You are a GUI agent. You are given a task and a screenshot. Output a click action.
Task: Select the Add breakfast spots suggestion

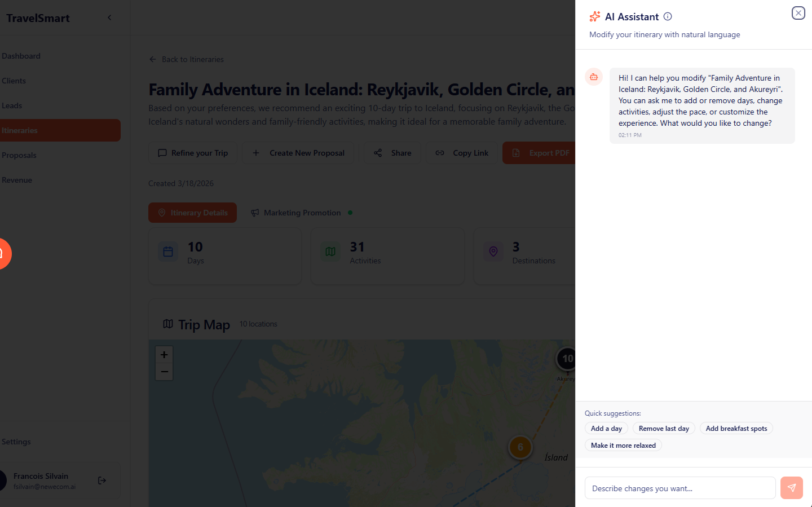pos(736,429)
